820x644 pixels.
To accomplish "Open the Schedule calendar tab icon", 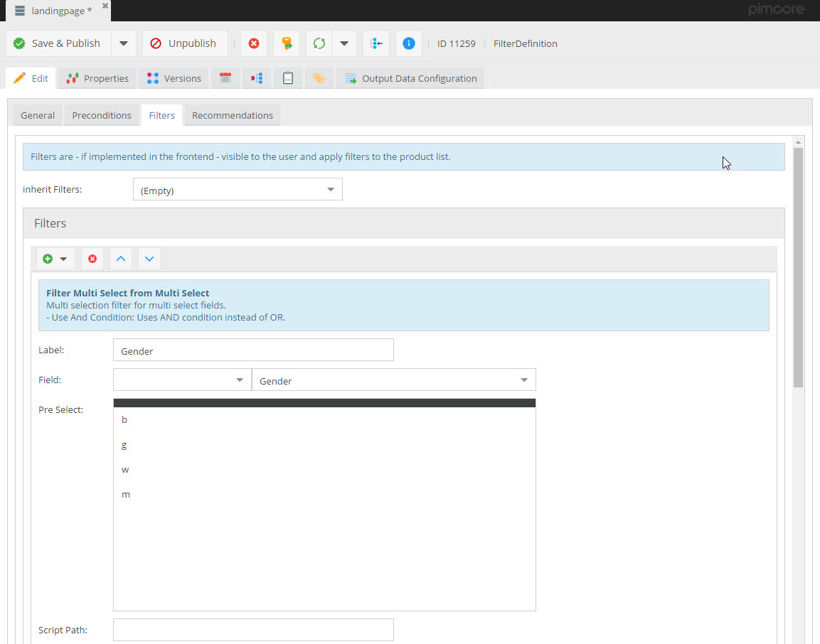I will 225,78.
